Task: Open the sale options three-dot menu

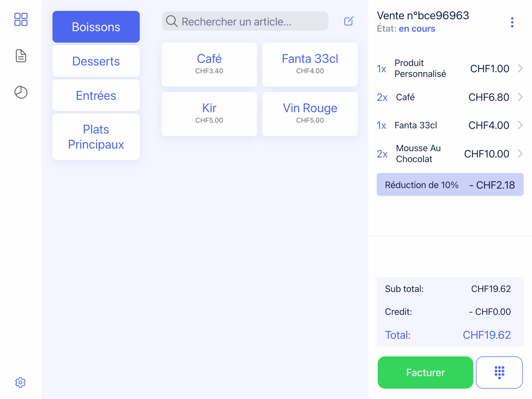Action: point(512,22)
